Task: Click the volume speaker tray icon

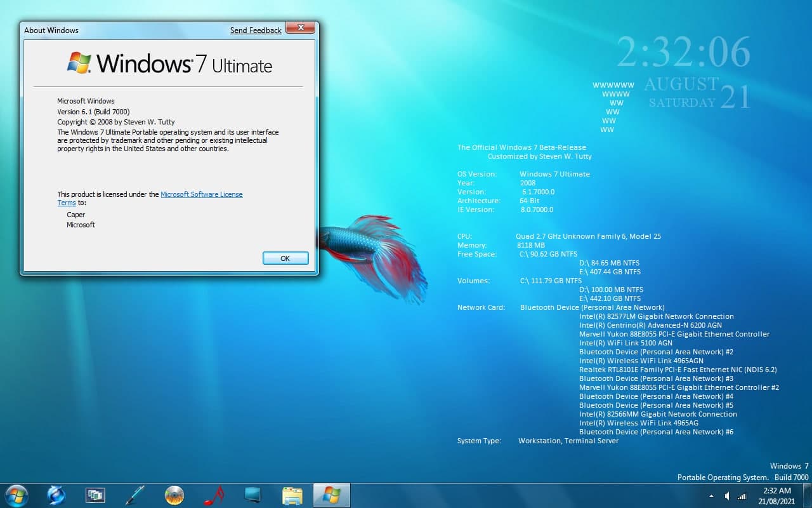Action: coord(727,496)
